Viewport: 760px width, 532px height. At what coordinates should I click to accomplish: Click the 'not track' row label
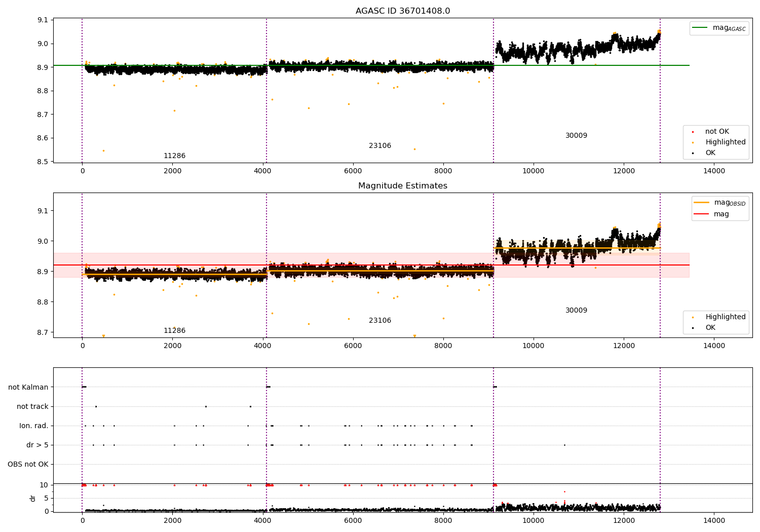(32, 406)
